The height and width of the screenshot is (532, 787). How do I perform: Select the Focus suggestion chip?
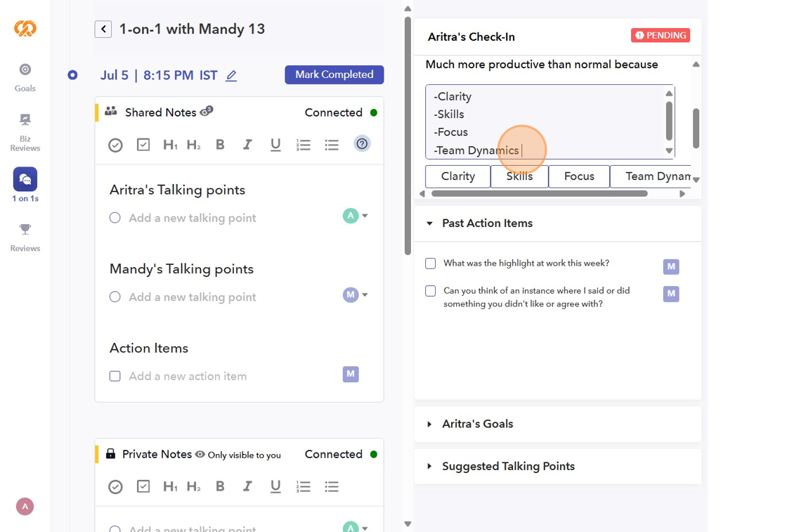pyautogui.click(x=579, y=176)
